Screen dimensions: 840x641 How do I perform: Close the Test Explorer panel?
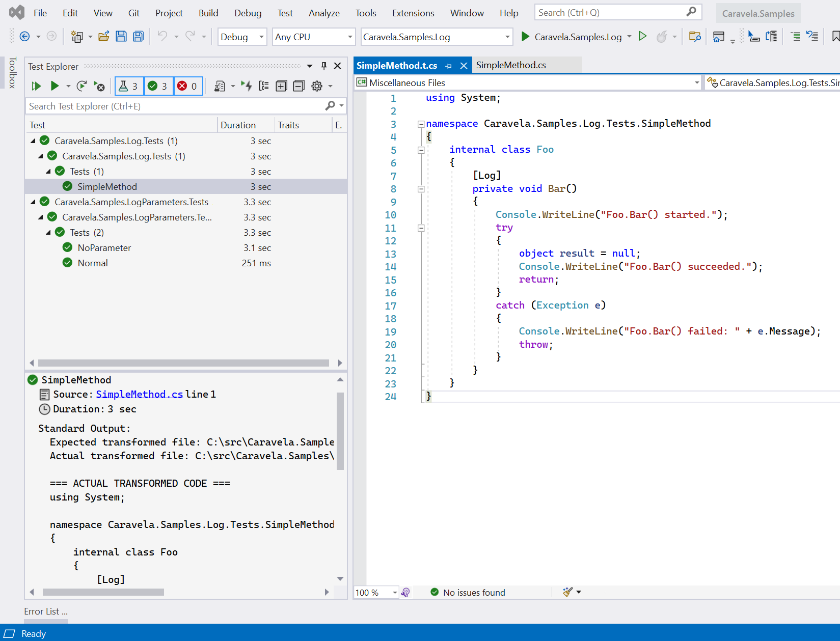337,66
